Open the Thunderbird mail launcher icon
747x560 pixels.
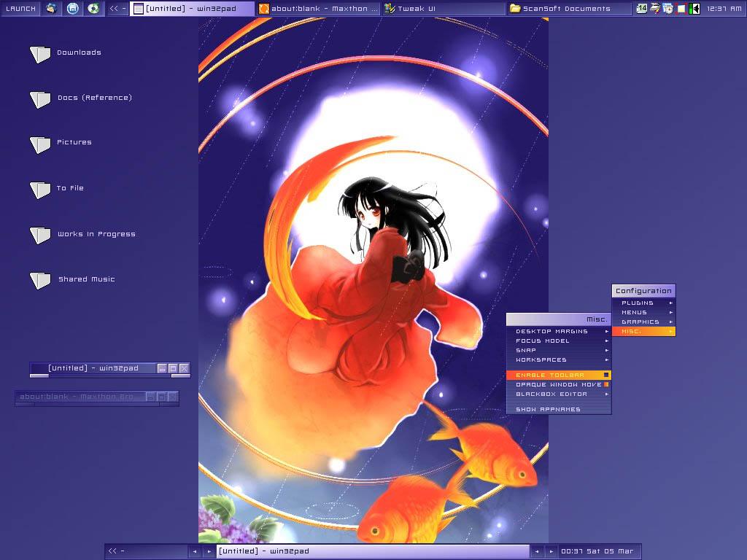coord(52,8)
